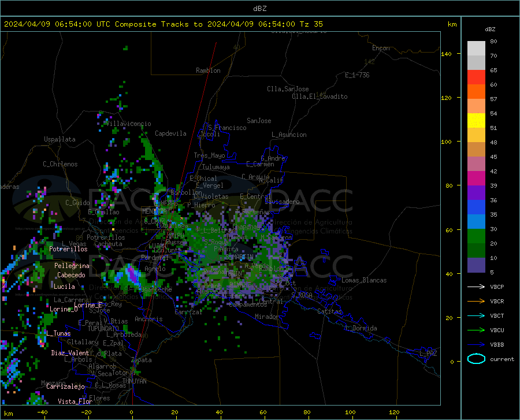Click the 'Carrizalejo' map label

point(65,386)
